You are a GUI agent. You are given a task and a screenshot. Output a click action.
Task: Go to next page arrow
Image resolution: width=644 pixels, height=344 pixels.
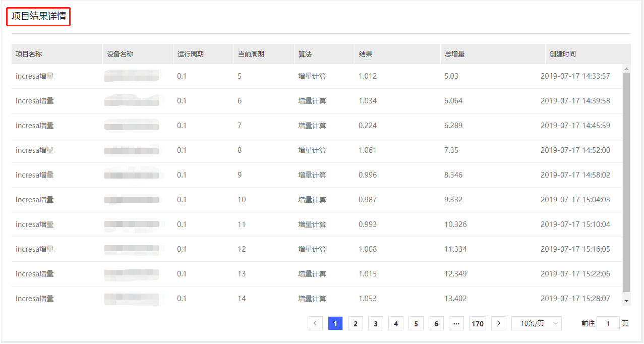tap(499, 323)
